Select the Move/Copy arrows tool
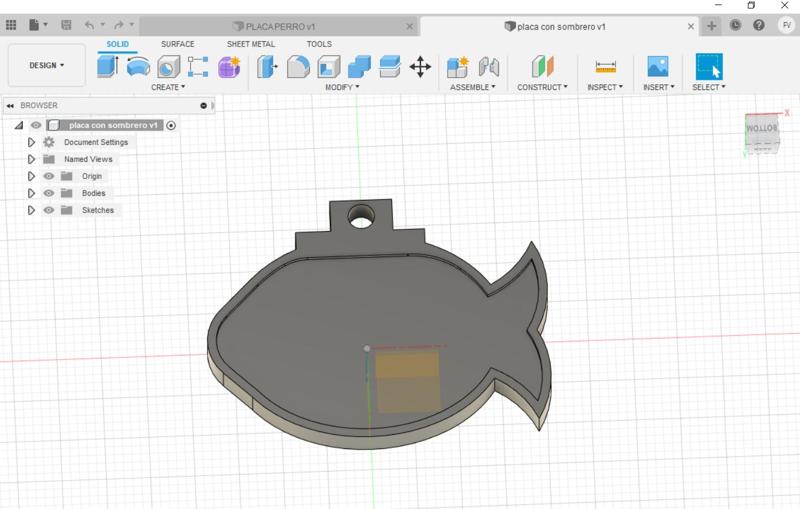 [x=420, y=67]
